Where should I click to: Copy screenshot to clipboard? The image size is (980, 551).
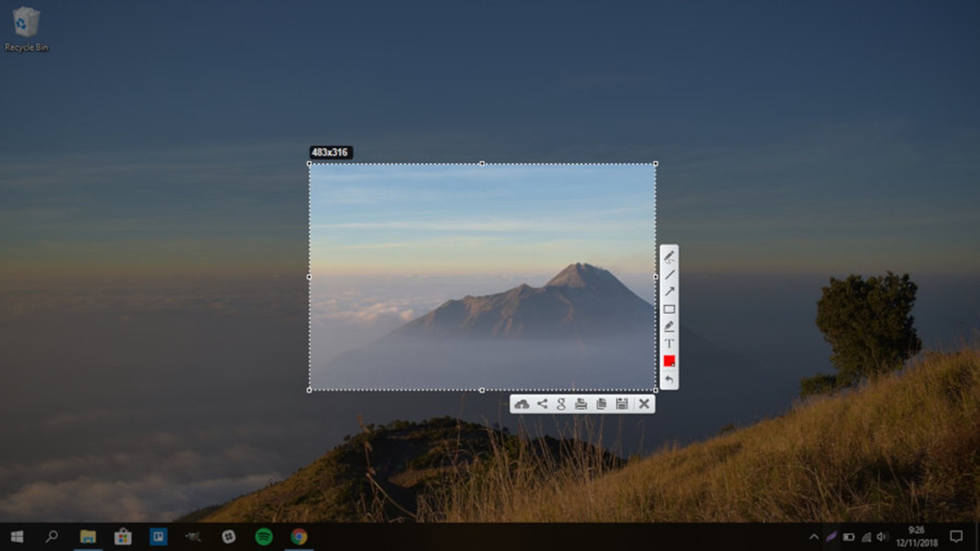tap(601, 404)
